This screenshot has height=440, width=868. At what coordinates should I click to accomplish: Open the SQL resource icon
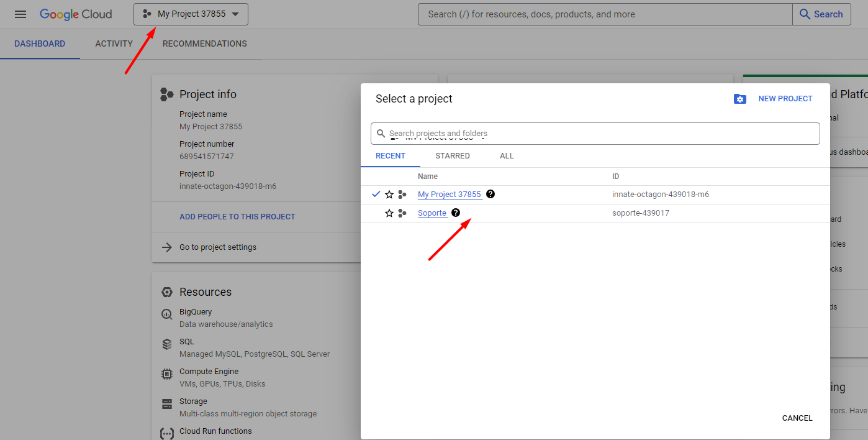[166, 344]
